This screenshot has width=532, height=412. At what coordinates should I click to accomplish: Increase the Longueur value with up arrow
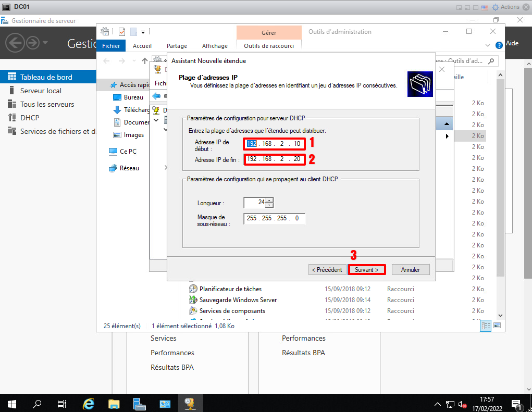click(x=270, y=200)
